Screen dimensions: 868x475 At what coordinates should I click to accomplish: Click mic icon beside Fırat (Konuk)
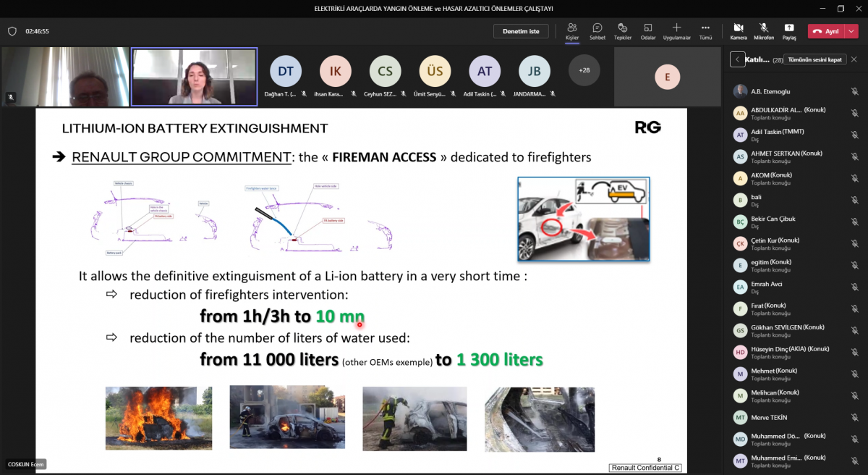[854, 308]
